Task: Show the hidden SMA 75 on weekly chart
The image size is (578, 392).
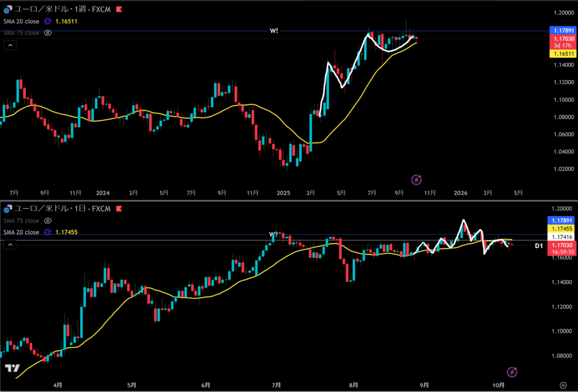Action: point(48,33)
